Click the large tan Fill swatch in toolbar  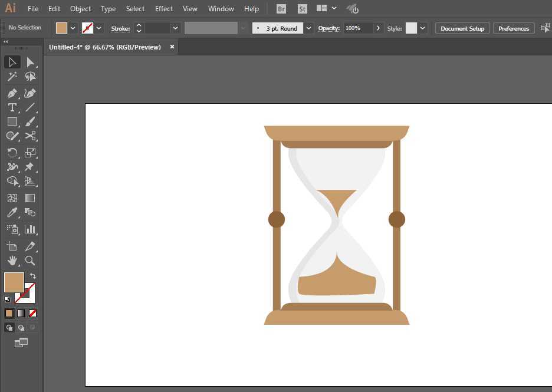(14, 282)
